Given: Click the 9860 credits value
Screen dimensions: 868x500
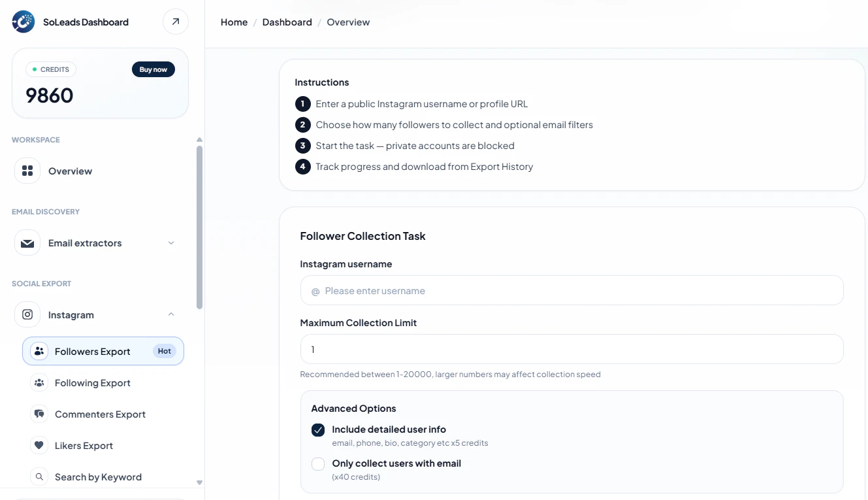Looking at the screenshot, I should click(x=50, y=96).
